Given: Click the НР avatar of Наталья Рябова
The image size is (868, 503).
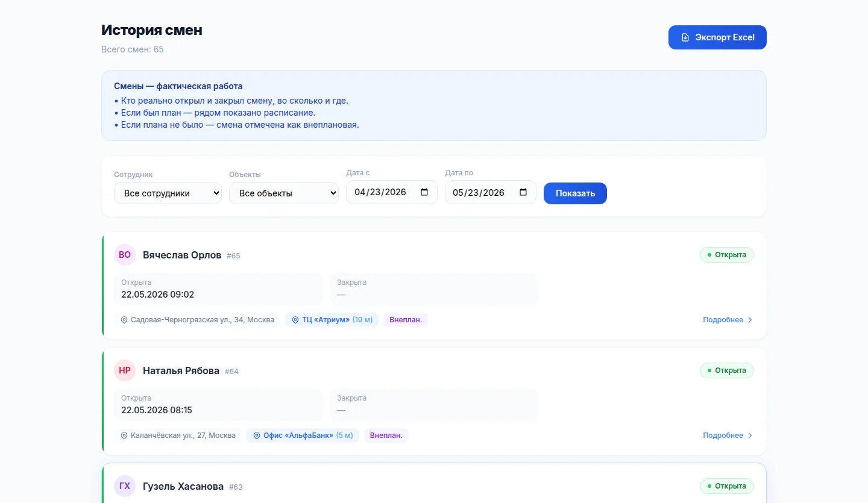Looking at the screenshot, I should click(x=125, y=370).
